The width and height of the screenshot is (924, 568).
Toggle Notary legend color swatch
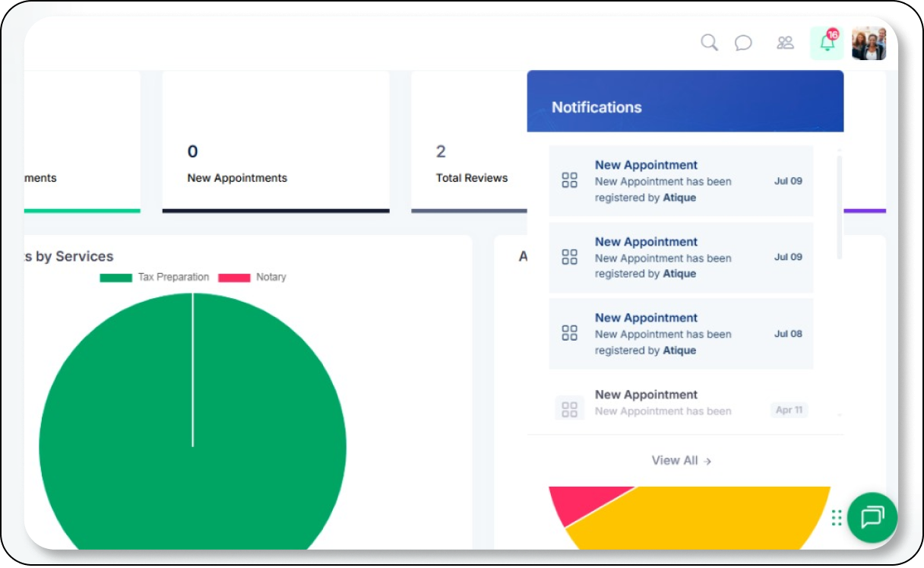tap(234, 278)
